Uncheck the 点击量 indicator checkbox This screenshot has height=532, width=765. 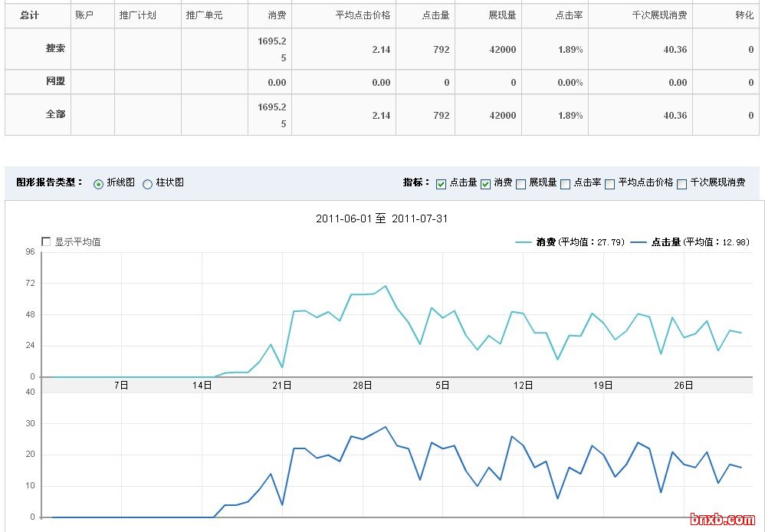coord(441,184)
